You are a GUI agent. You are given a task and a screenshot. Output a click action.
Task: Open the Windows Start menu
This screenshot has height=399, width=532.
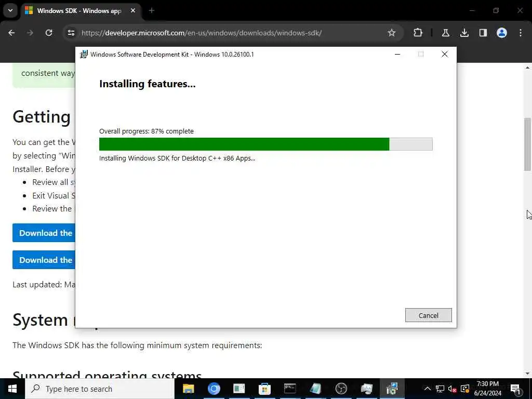pos(12,389)
